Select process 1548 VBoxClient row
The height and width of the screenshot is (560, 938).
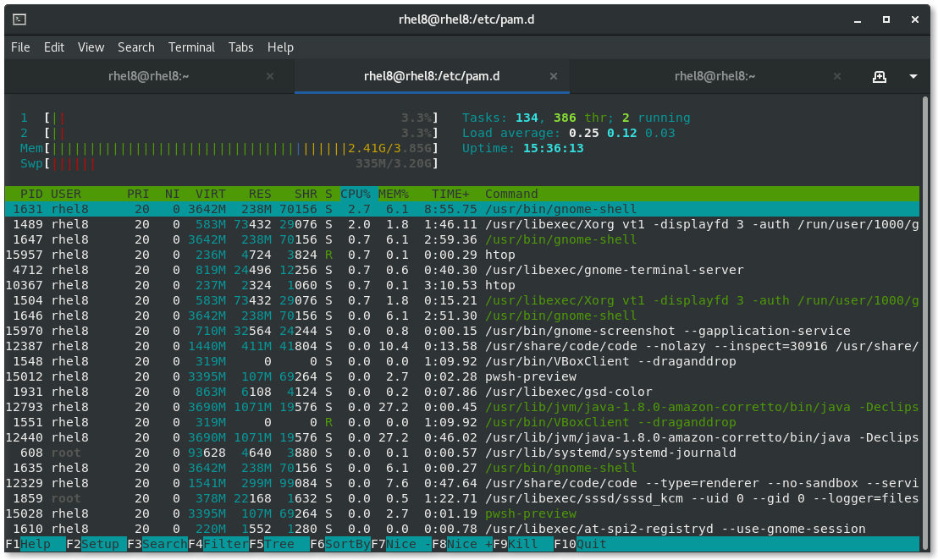click(462, 361)
